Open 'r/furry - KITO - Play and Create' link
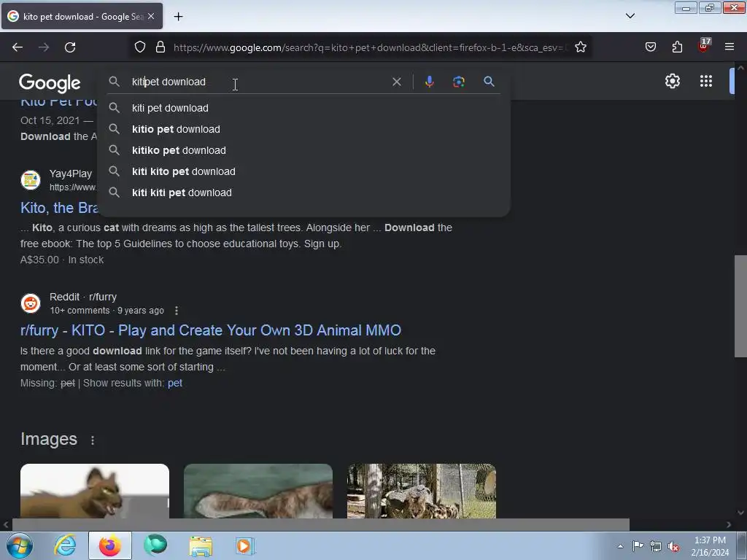The width and height of the screenshot is (747, 560). [211, 330]
